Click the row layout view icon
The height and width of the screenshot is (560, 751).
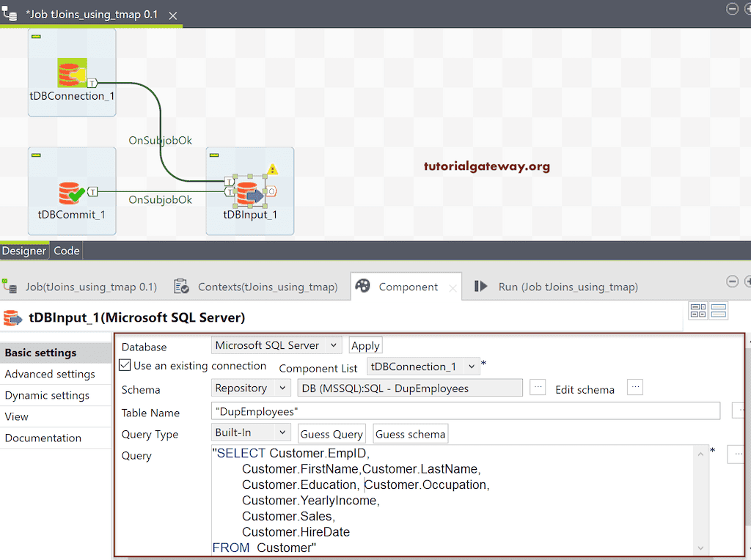[x=719, y=311]
